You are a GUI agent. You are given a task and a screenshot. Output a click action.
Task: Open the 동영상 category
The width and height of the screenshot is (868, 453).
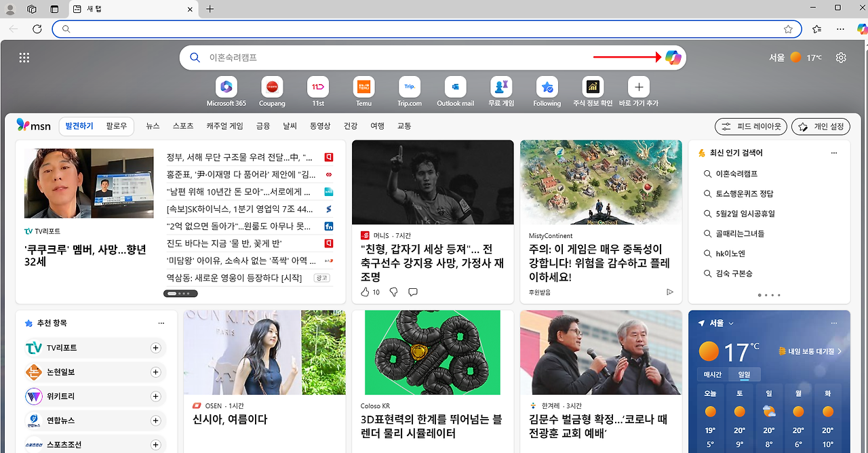tap(320, 126)
